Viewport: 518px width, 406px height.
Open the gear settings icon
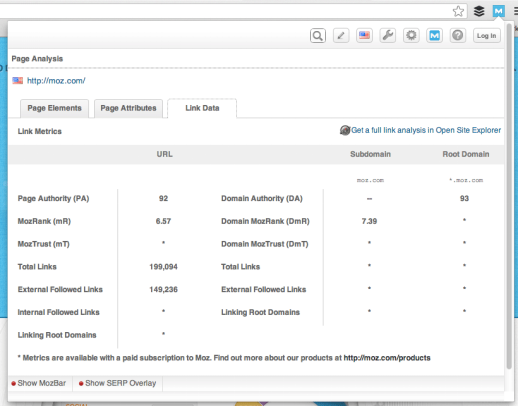411,35
